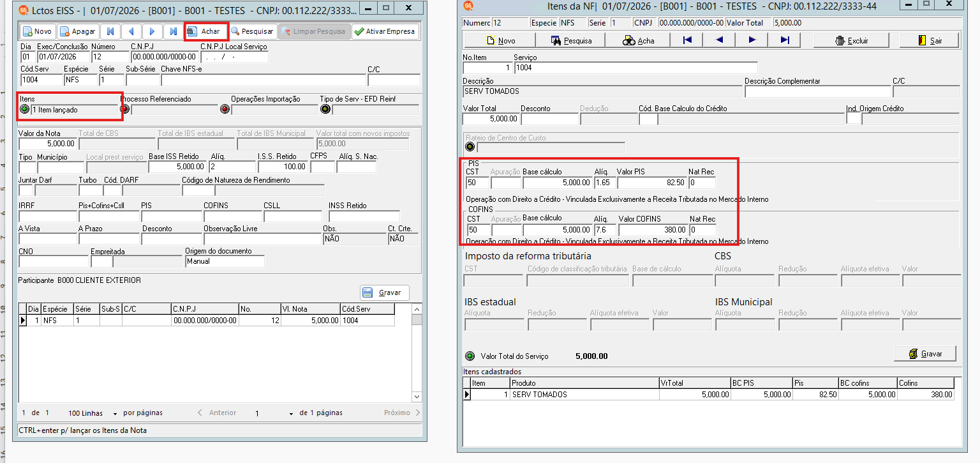
Task: Click the green Itens indicator icon
Action: [x=25, y=109]
